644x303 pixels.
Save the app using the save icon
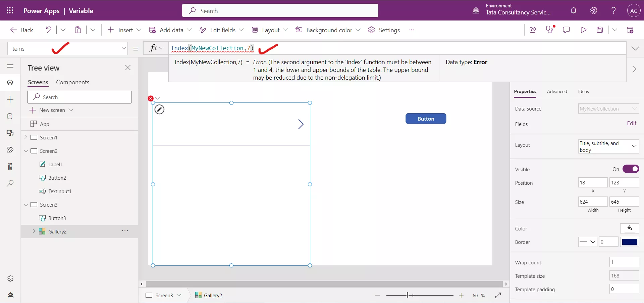pyautogui.click(x=600, y=30)
